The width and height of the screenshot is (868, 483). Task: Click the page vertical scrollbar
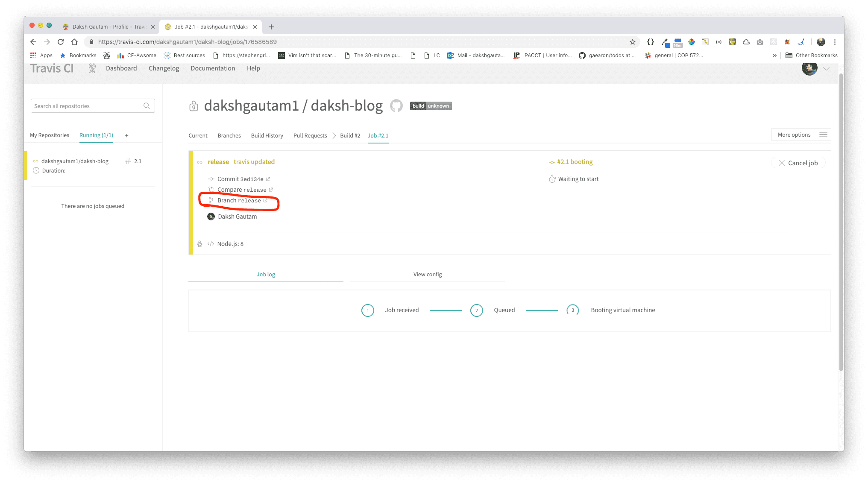(x=841, y=222)
